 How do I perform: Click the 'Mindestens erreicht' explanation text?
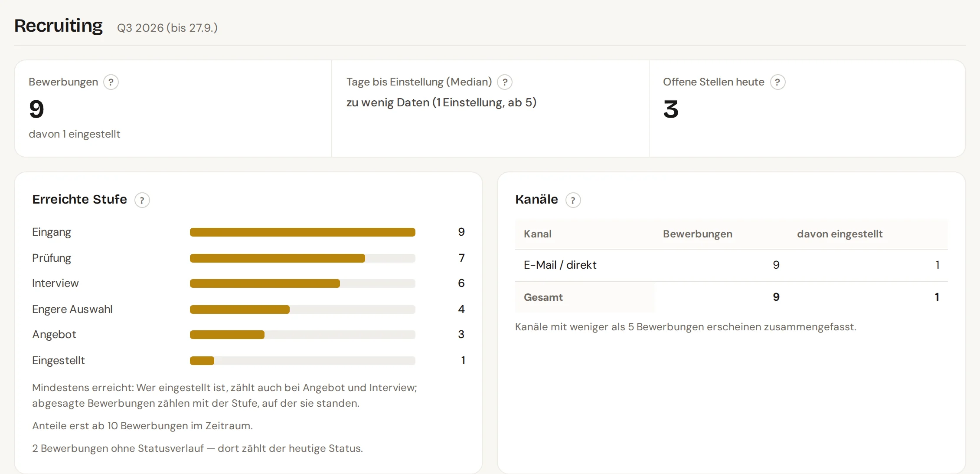225,395
